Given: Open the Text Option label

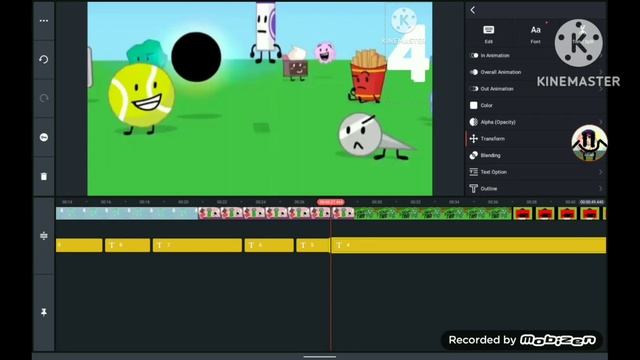Looking at the screenshot, I should tap(493, 172).
